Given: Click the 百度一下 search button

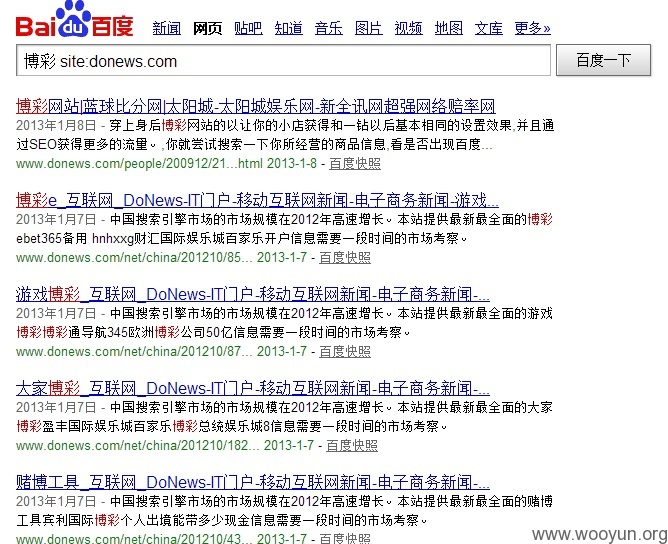Looking at the screenshot, I should point(603,60).
